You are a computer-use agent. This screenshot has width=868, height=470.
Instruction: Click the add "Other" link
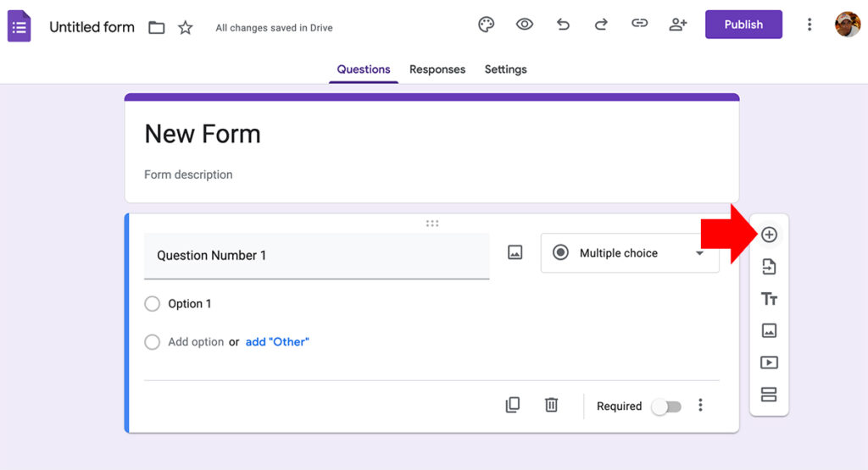tap(277, 342)
